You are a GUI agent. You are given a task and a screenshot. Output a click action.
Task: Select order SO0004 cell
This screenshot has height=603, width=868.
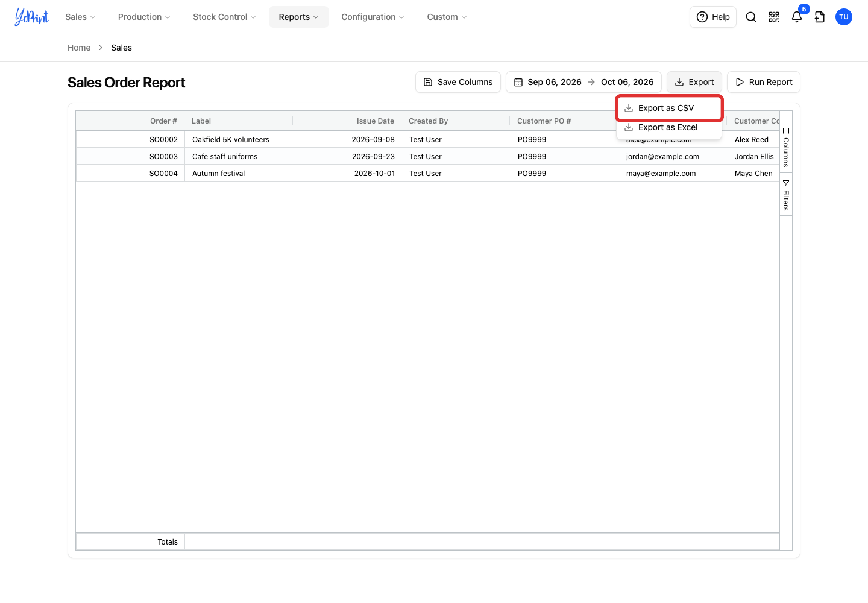[130, 173]
